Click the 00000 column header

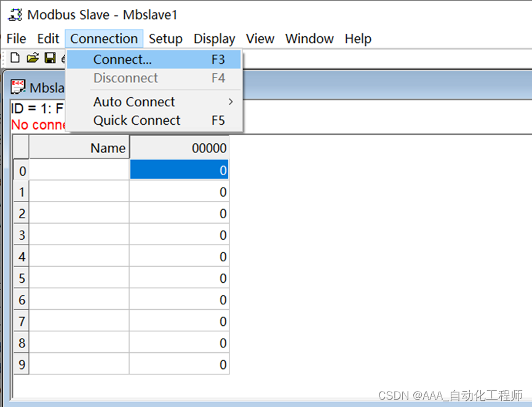tap(179, 148)
